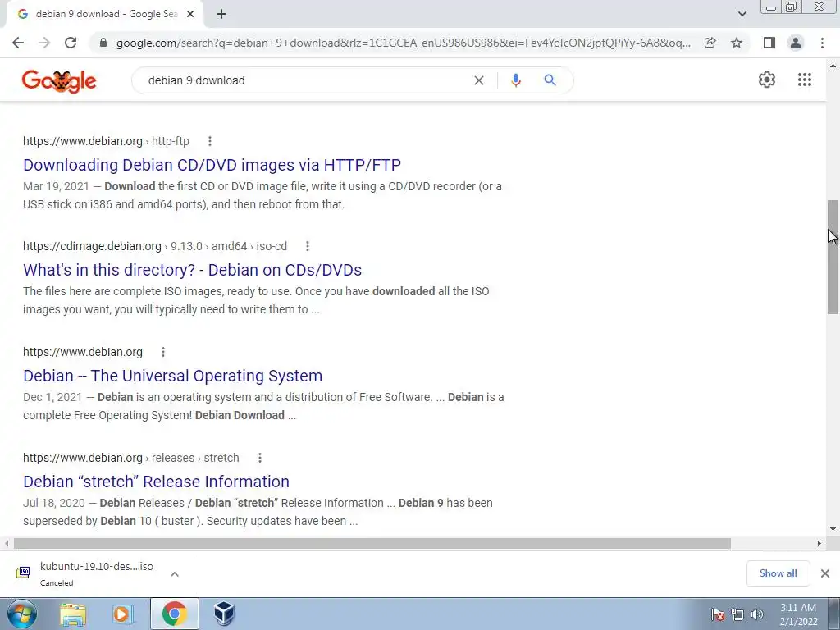Open Chrome side panel
This screenshot has width=840, height=630.
tap(769, 43)
